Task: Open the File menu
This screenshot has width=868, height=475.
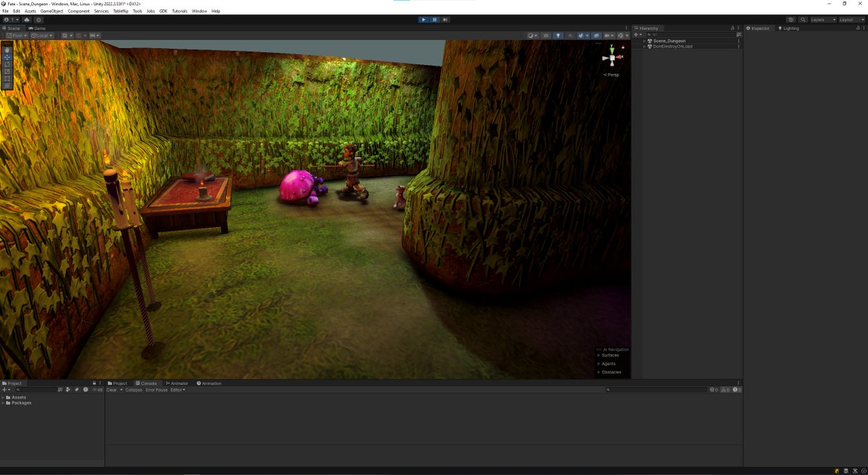Action: [5, 11]
